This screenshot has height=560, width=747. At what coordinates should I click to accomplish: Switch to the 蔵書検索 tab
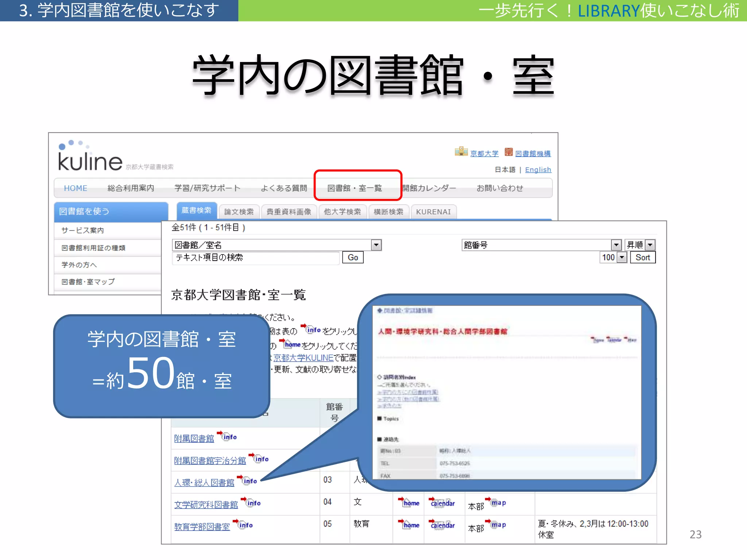197,211
